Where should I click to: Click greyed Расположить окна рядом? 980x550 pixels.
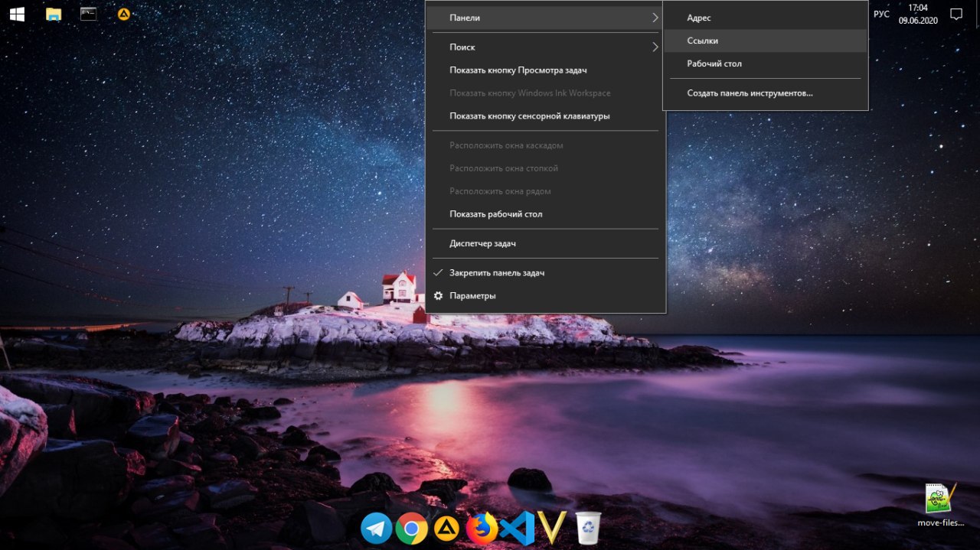click(545, 191)
